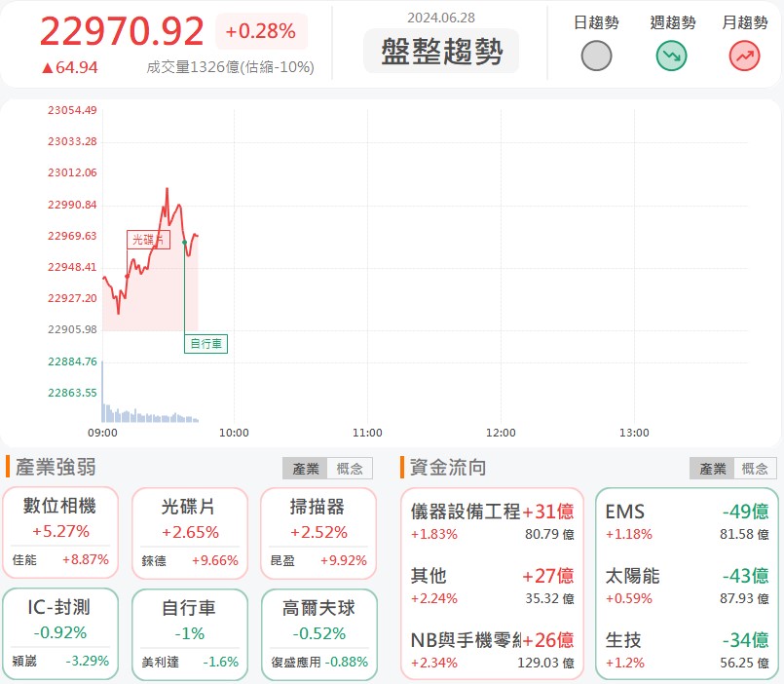Click the +0.28% change badge
Viewport: 784px width, 684px height.
click(x=261, y=31)
